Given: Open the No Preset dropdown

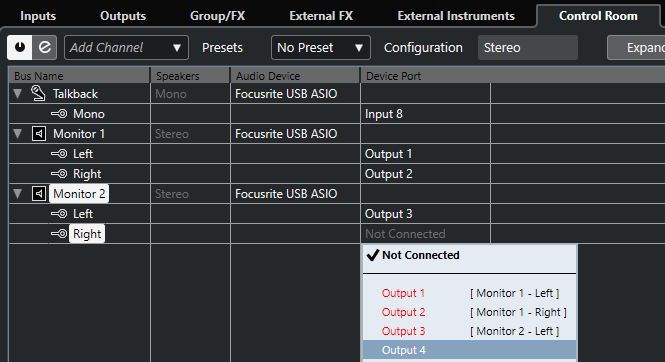Looking at the screenshot, I should 321,47.
